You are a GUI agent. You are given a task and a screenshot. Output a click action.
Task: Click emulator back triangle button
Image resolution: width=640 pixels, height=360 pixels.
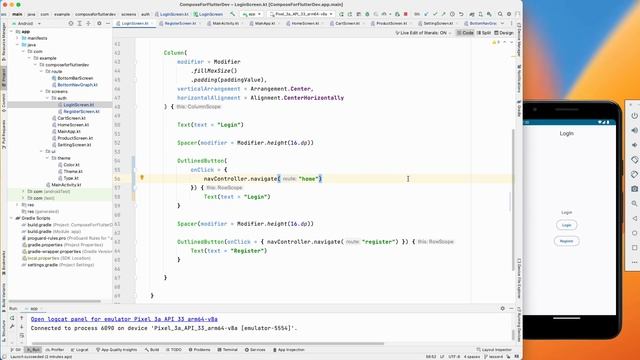pos(634,218)
